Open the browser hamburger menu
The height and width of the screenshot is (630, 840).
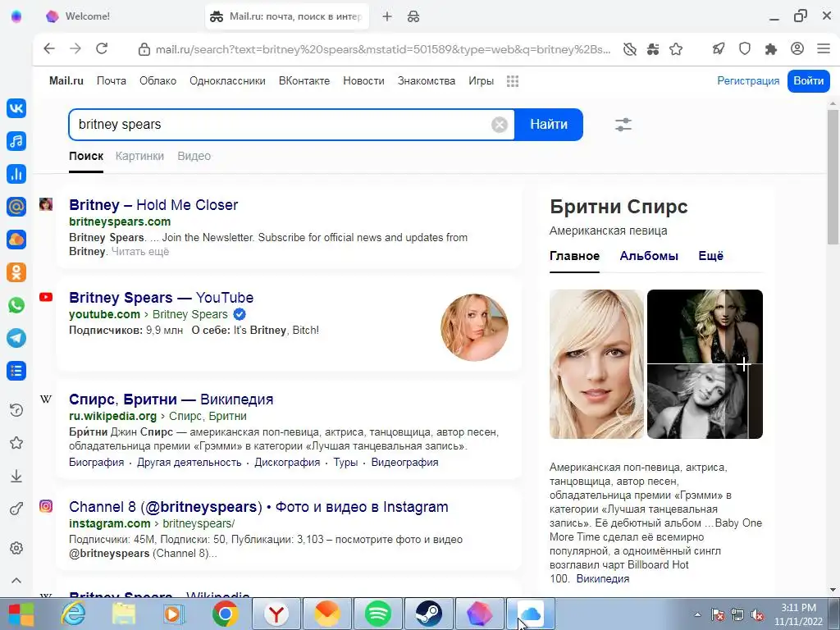pyautogui.click(x=824, y=49)
